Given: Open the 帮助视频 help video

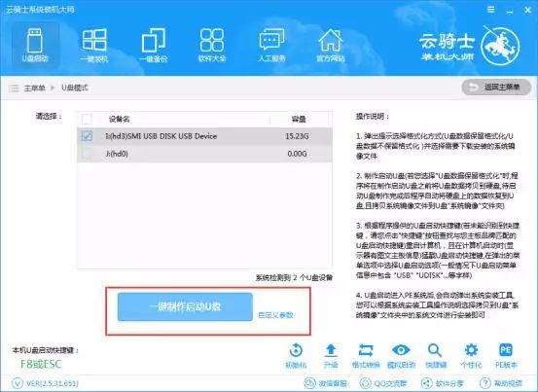Looking at the screenshot, I should [501, 383].
